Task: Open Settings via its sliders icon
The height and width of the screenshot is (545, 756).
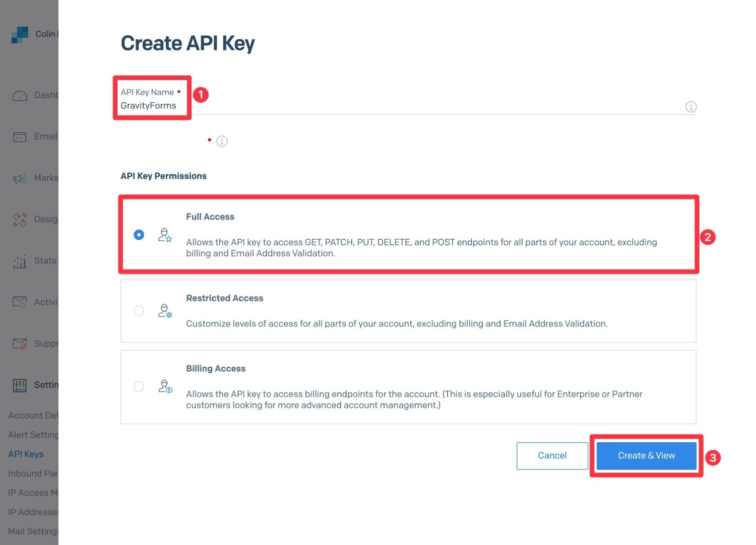Action: click(20, 385)
